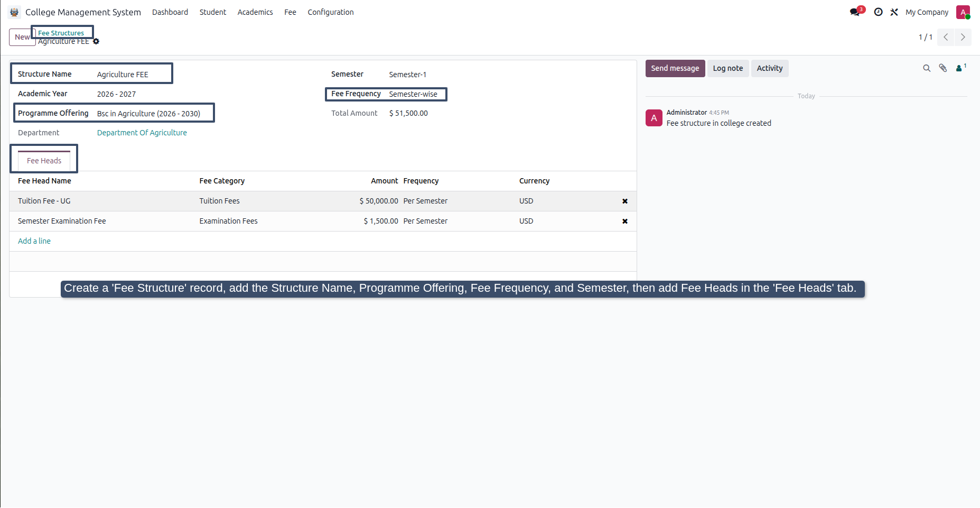Open the gear actions menu beside Agriculture FEE

(96, 41)
